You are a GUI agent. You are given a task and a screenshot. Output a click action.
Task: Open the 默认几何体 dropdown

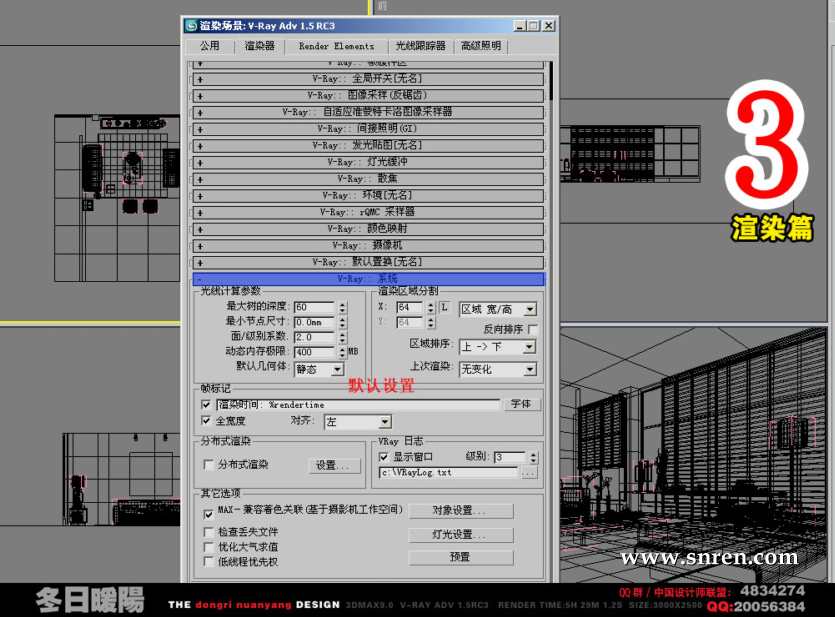coord(320,369)
